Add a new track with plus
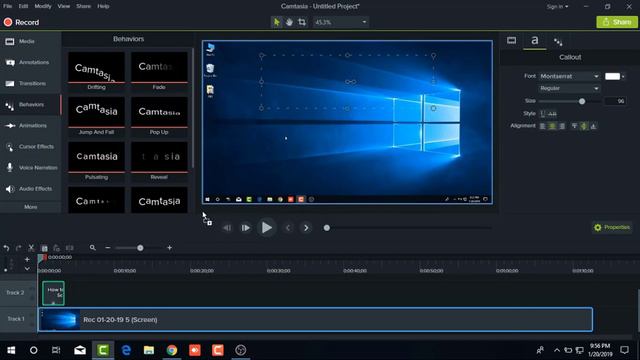Viewport: 640px width, 360px height. tap(27, 259)
